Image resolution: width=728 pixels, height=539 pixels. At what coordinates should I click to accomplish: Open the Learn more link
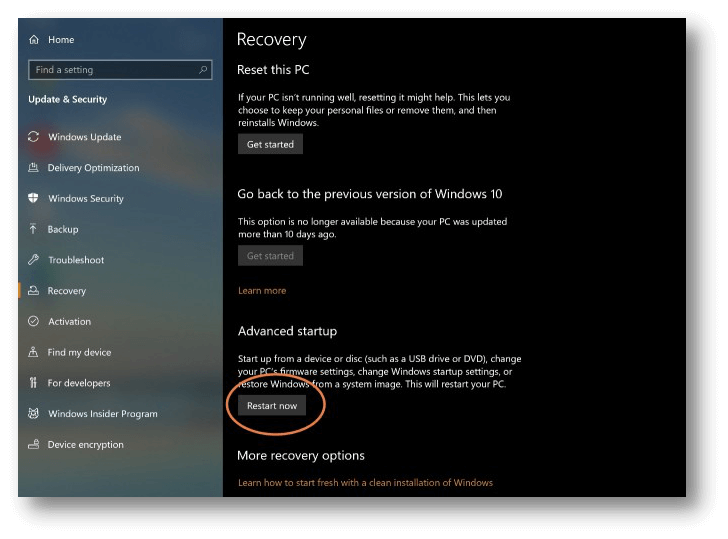262,291
